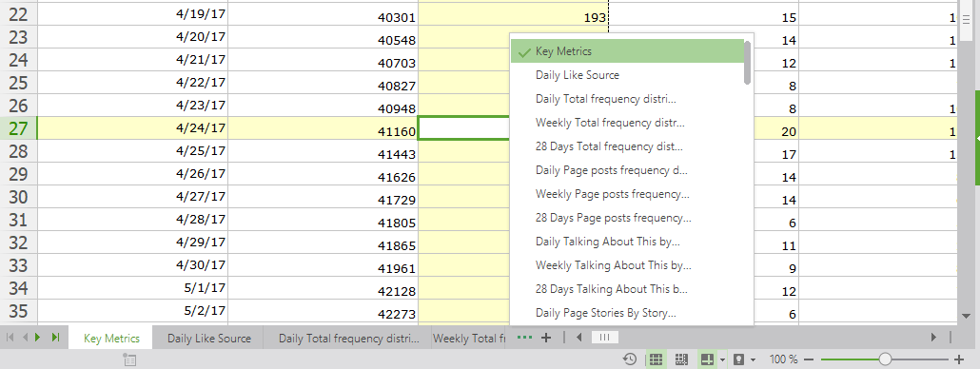
Task: Add a new sheet with plus button
Action: 545,338
